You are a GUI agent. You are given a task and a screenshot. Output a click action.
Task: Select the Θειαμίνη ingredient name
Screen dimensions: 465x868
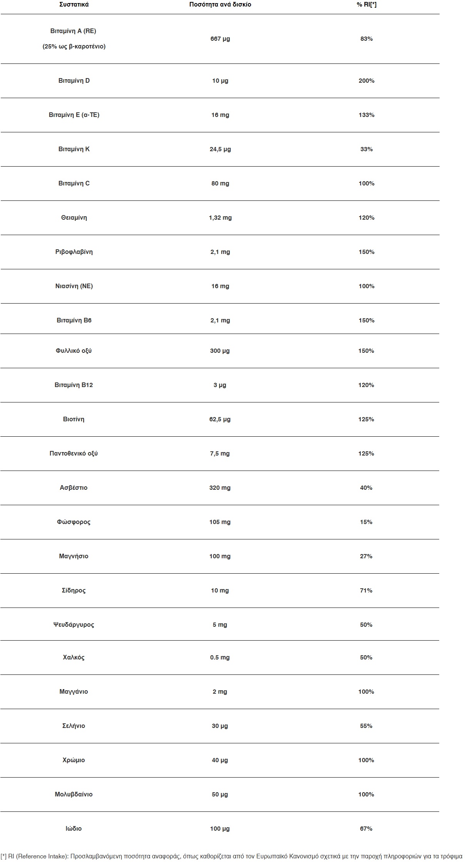point(74,217)
